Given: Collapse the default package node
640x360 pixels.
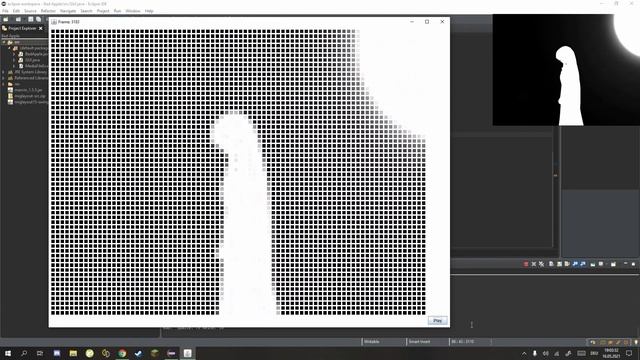Looking at the screenshot, I should [9, 48].
